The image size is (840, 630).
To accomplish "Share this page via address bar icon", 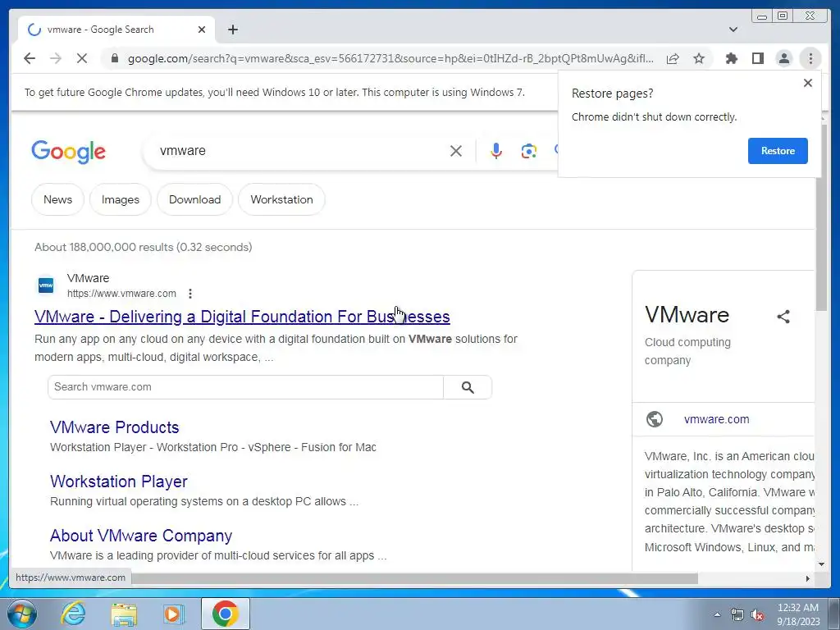I will tap(673, 58).
